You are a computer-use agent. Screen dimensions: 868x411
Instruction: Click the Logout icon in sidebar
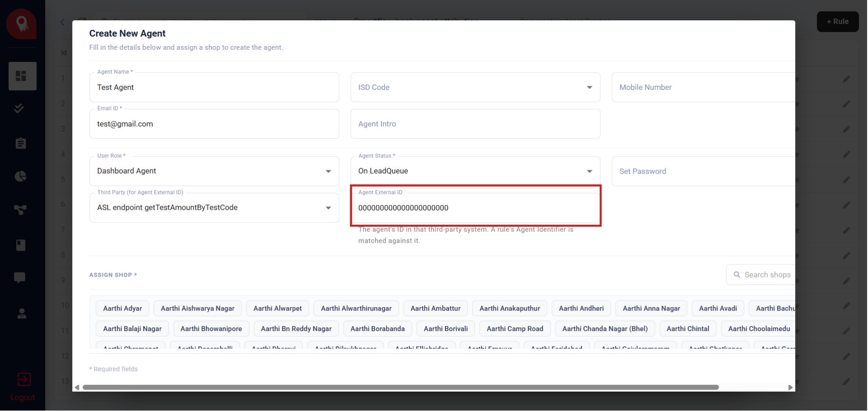pos(24,379)
